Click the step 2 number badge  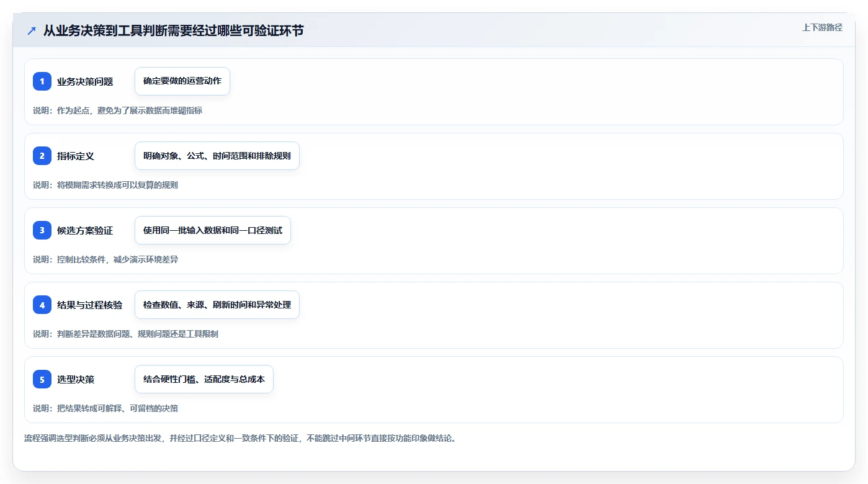[42, 156]
